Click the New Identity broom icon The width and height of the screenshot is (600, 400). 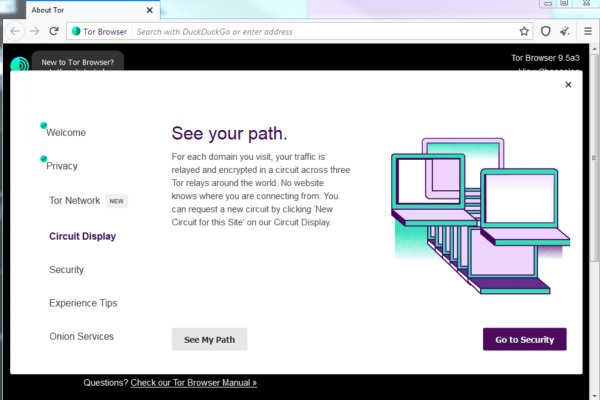coord(566,31)
